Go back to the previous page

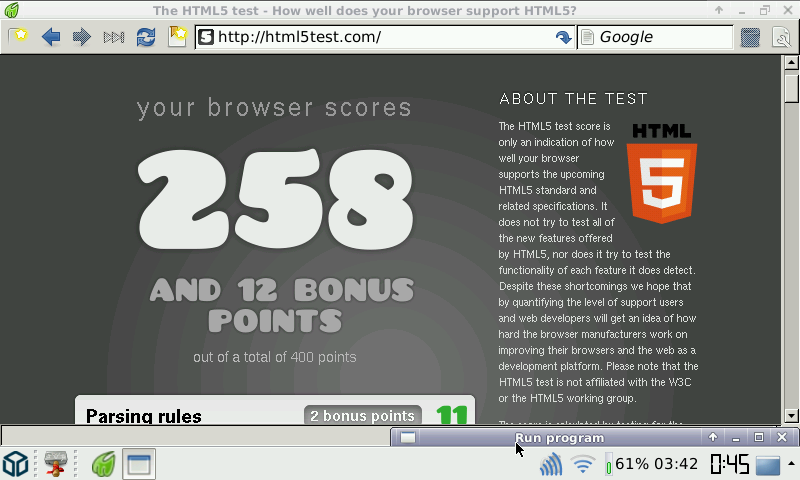50,37
